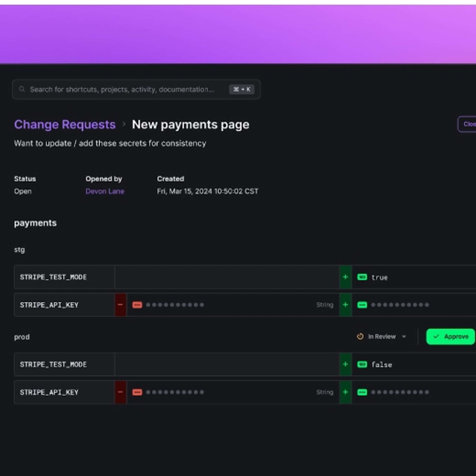Click the new value true in stg

point(379,277)
